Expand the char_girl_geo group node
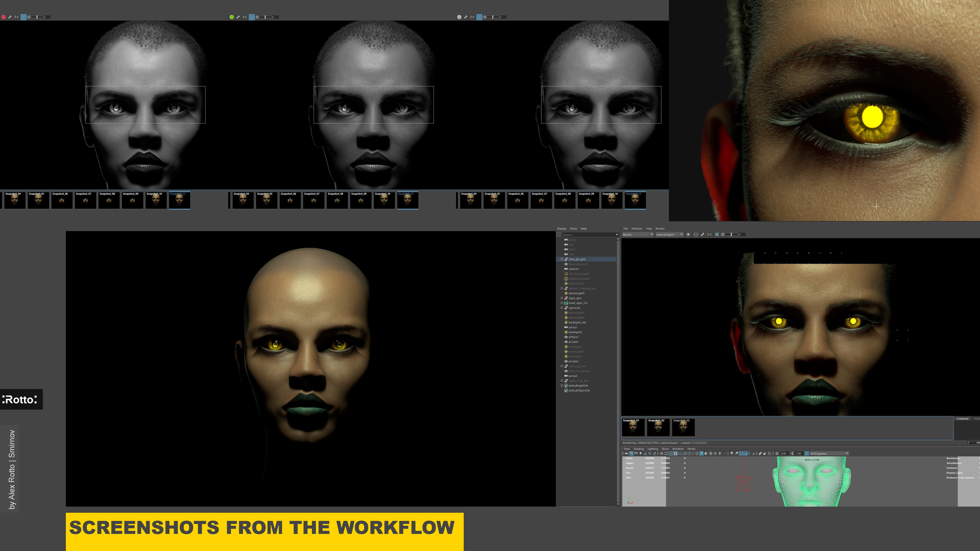Viewport: 980px width, 551px height. pos(562,259)
